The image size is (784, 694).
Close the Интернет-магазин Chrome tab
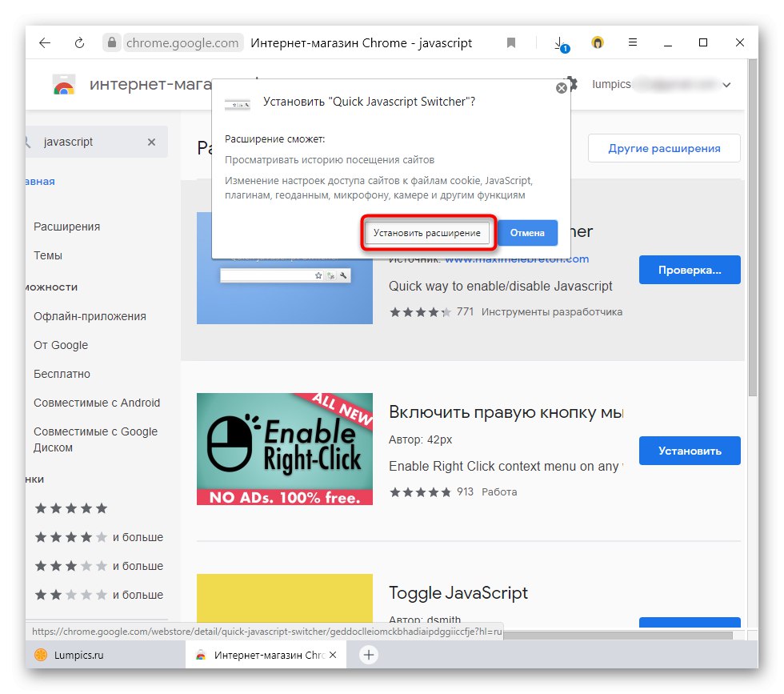point(333,655)
